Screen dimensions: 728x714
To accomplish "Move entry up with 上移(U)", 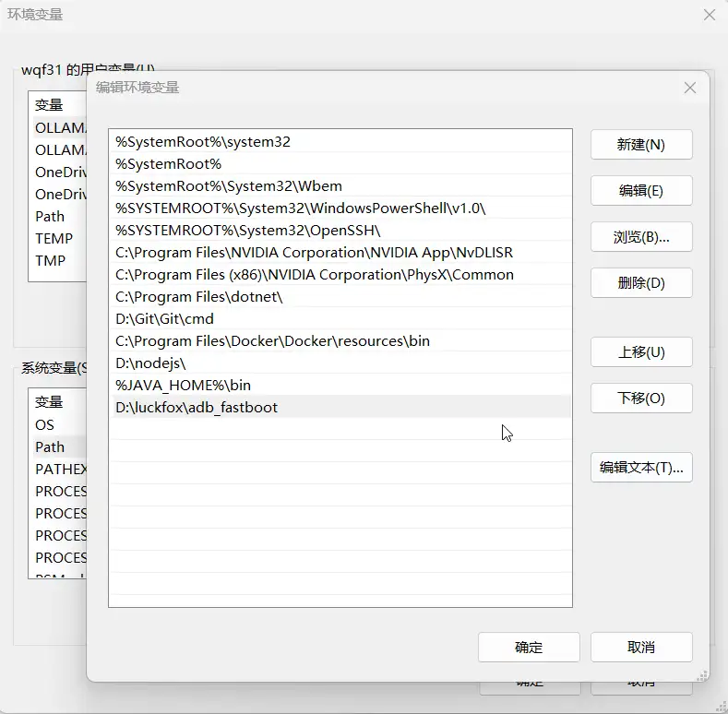I will [641, 352].
